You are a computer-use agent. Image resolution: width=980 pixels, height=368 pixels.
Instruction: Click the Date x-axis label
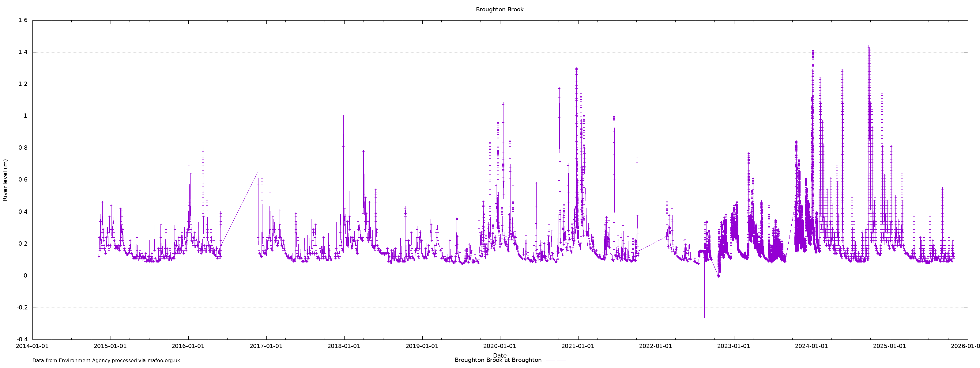pyautogui.click(x=499, y=355)
